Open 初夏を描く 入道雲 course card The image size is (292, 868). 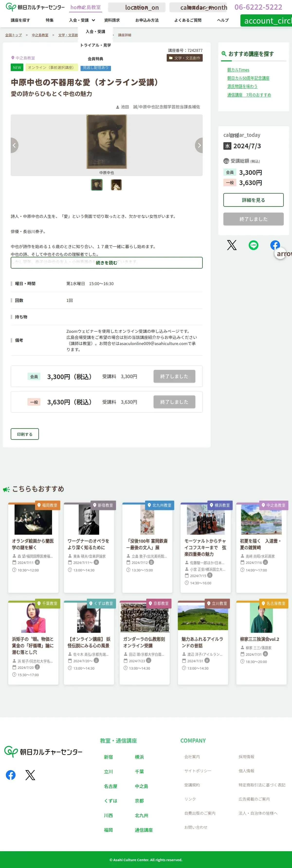261,548
